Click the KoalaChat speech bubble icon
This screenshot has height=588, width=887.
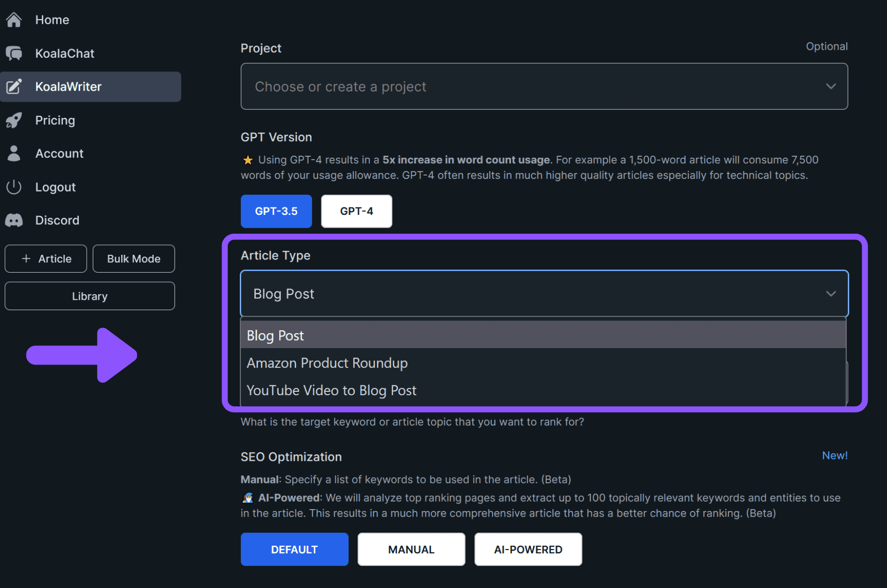tap(14, 53)
